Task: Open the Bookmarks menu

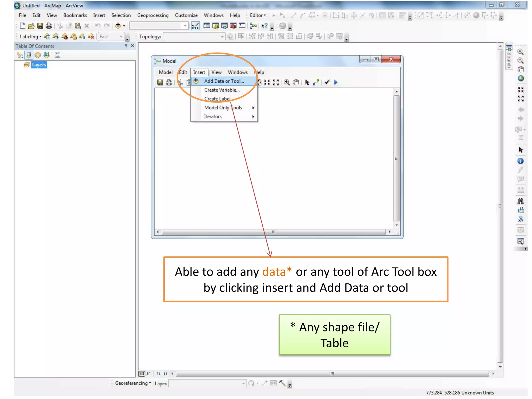Action: pyautogui.click(x=75, y=15)
